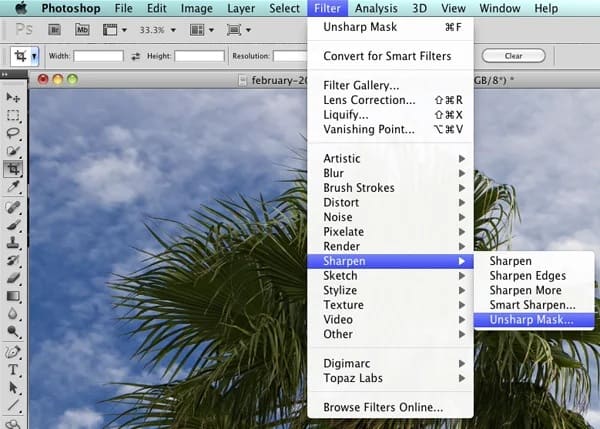600x429 pixels.
Task: Select the Lasso tool
Action: point(13,133)
